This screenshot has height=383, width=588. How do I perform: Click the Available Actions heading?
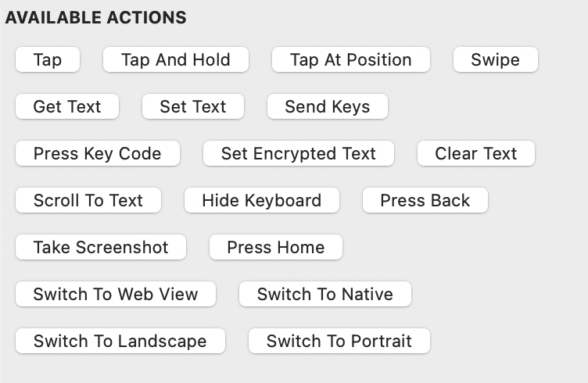[x=96, y=17]
